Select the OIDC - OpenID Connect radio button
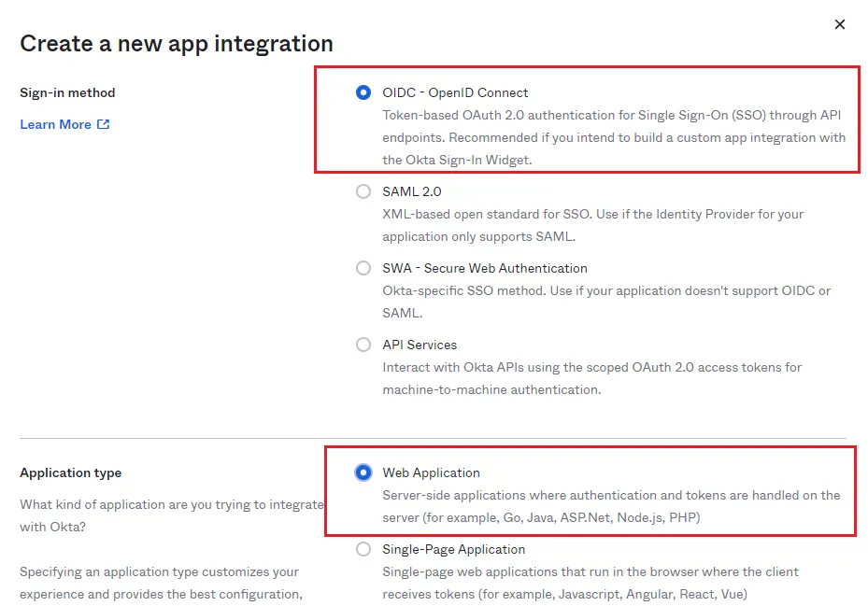Image resolution: width=868 pixels, height=606 pixels. (x=363, y=92)
